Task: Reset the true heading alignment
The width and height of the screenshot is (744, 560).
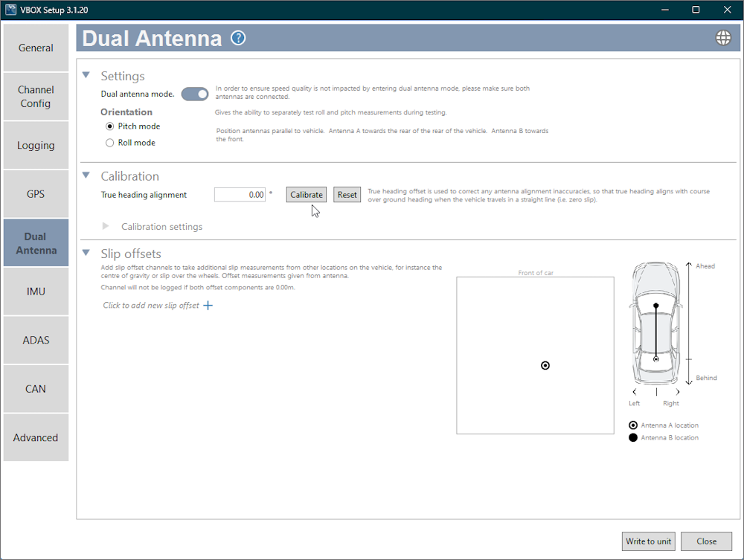Action: coord(347,194)
